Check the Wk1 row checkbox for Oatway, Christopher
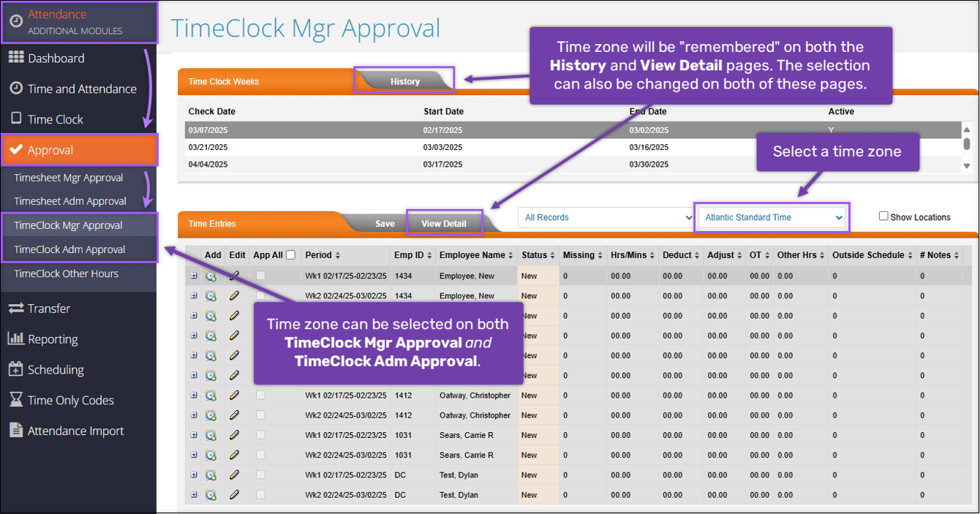This screenshot has height=514, width=980. [260, 395]
